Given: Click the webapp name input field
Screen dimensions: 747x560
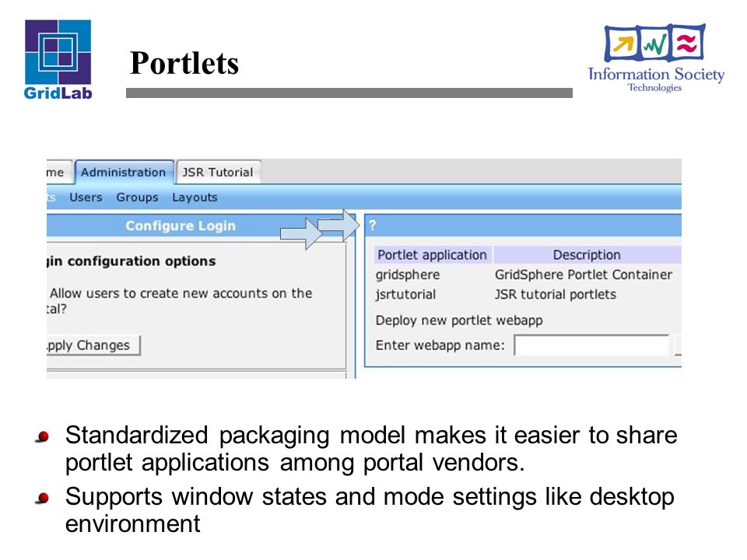Looking at the screenshot, I should coord(591,345).
